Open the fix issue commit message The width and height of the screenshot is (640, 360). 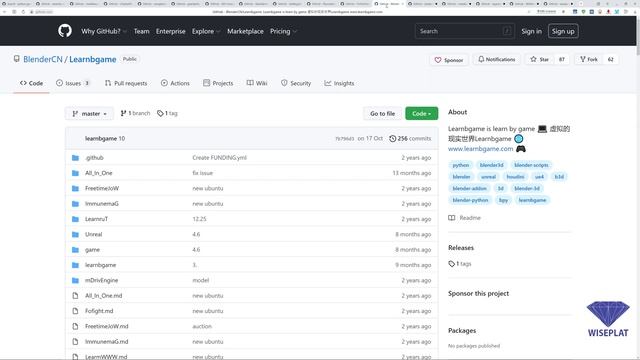tap(202, 173)
